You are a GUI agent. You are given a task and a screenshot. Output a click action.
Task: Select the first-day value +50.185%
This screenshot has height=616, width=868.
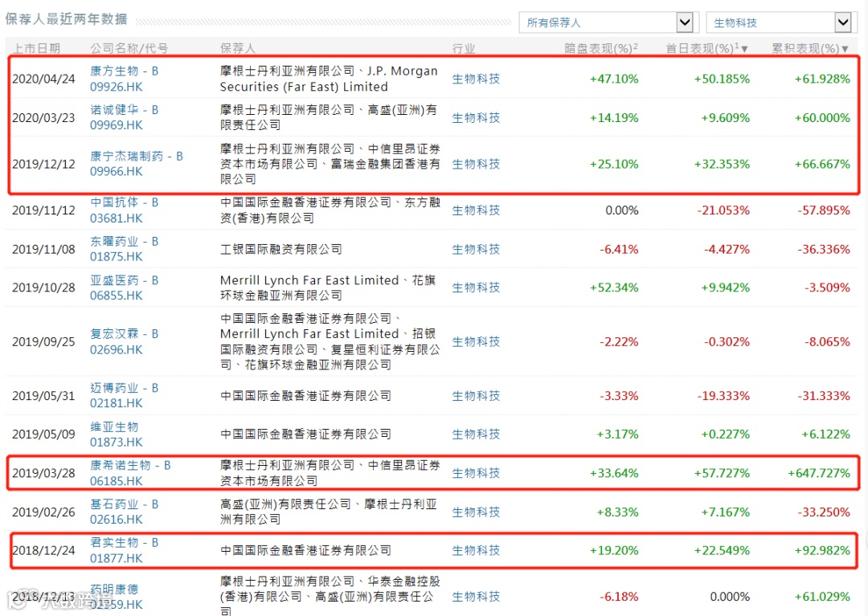722,79
